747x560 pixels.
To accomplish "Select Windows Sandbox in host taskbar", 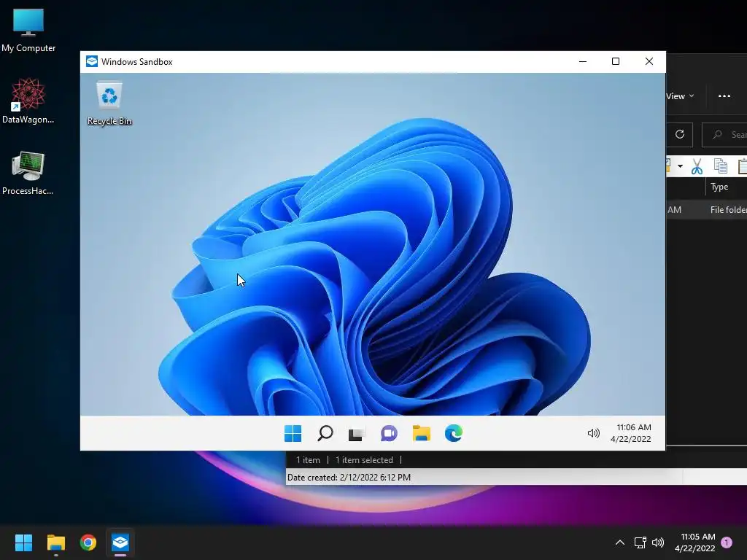I will pyautogui.click(x=120, y=542).
